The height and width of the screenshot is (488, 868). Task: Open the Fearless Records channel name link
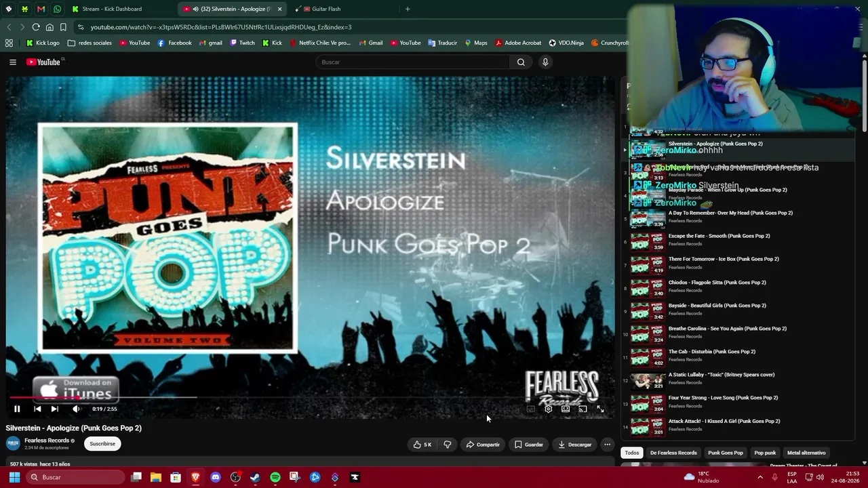47,441
